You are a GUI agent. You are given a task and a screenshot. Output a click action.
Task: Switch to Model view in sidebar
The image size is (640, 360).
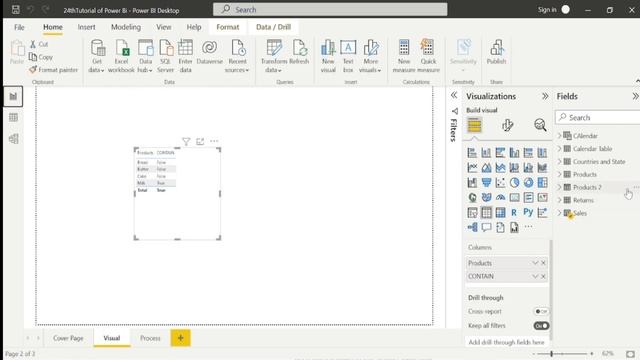13,139
